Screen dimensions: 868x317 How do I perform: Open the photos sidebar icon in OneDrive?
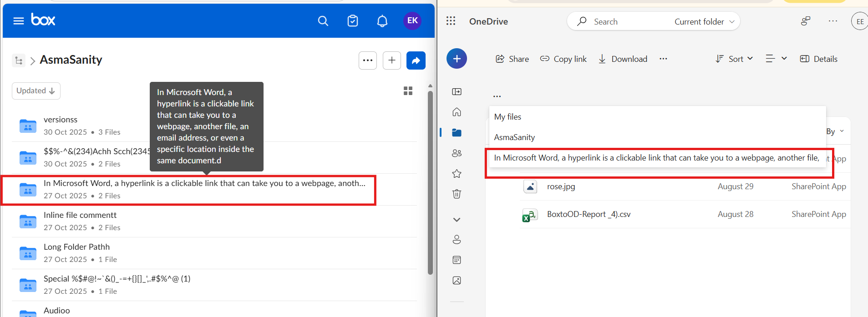click(x=457, y=281)
